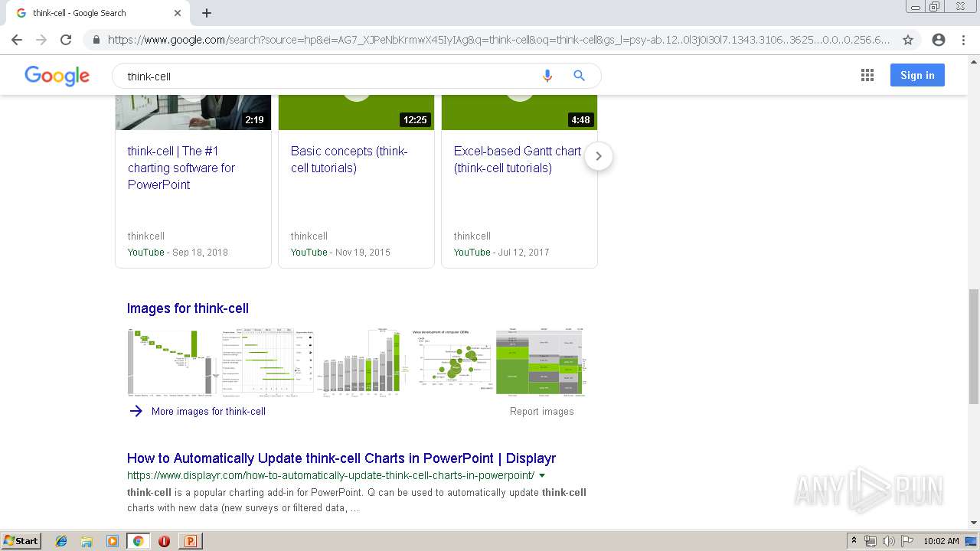Click 'More images for think-cell'
This screenshot has width=980, height=551.
208,411
